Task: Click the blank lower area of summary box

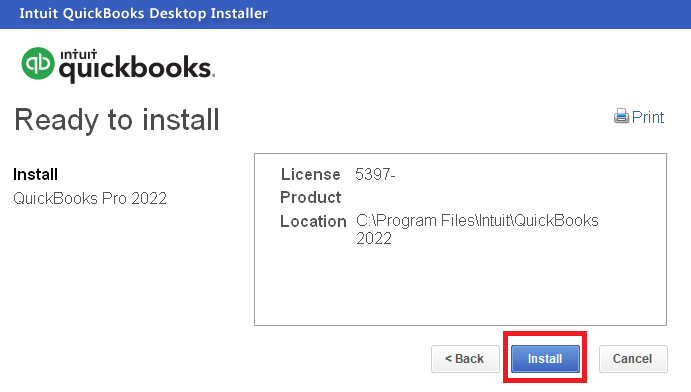Action: tap(461, 286)
